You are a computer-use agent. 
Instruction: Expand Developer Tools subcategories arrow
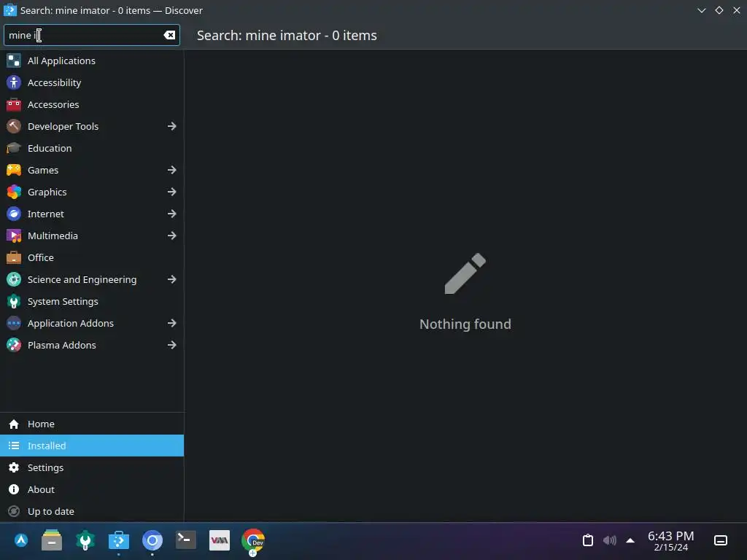pos(172,126)
